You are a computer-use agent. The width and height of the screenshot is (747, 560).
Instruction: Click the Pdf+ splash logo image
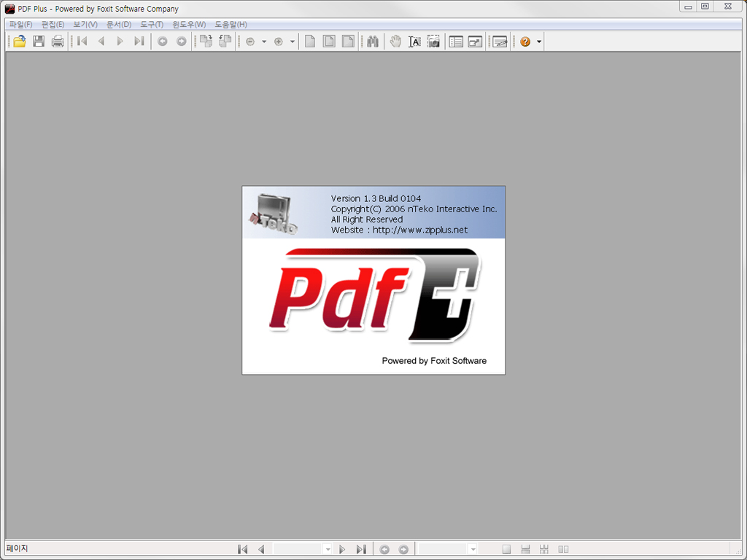pyautogui.click(x=374, y=295)
